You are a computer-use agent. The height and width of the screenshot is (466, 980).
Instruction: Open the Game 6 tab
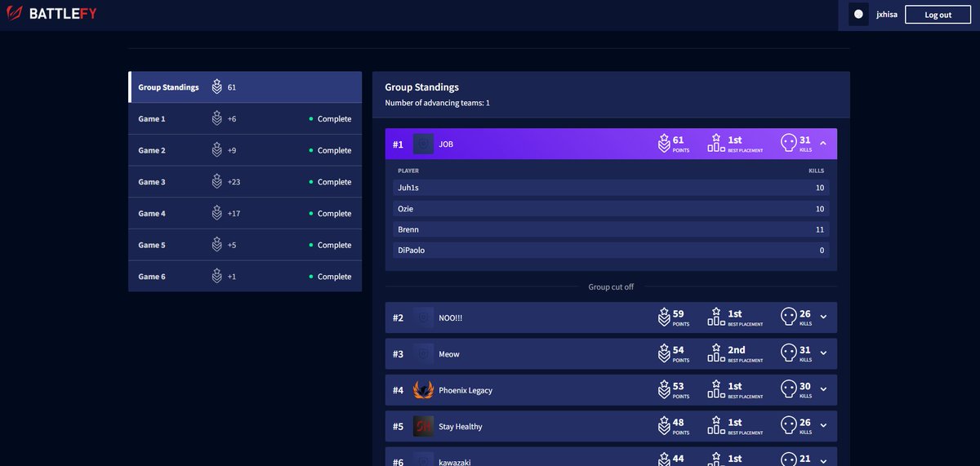coord(245,277)
